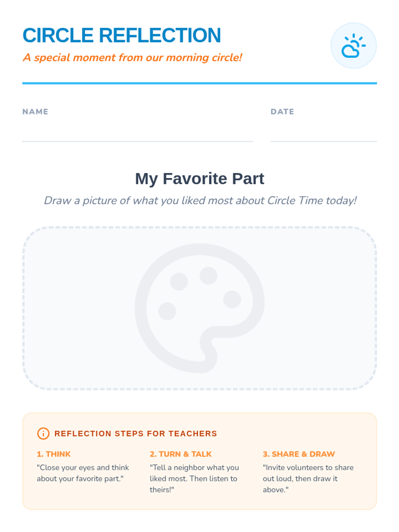399x532 pixels.
Task: Click the Invite volunteers quote
Action: [308, 478]
